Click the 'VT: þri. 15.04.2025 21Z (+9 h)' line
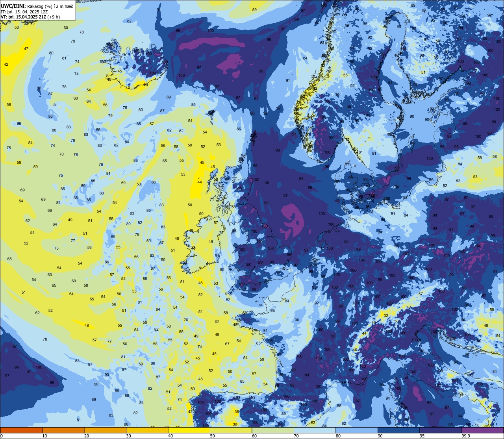This screenshot has height=439, width=504. coord(30,17)
